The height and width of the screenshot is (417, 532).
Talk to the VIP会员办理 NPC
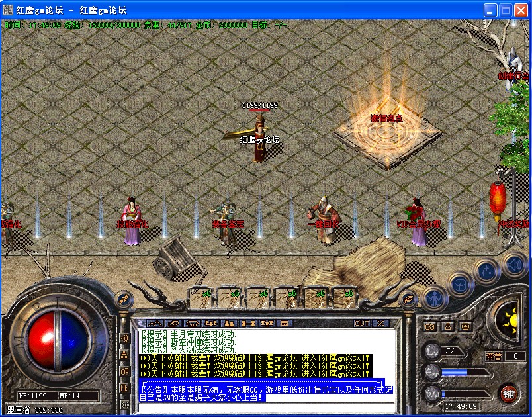419,222
